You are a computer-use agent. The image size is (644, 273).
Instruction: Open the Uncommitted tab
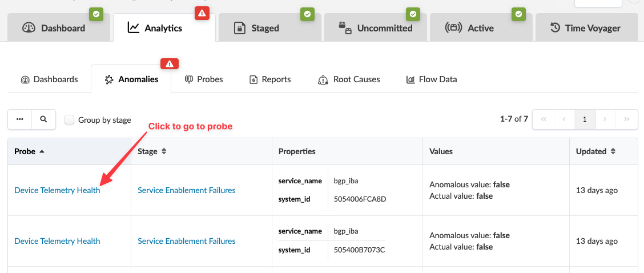[376, 27]
